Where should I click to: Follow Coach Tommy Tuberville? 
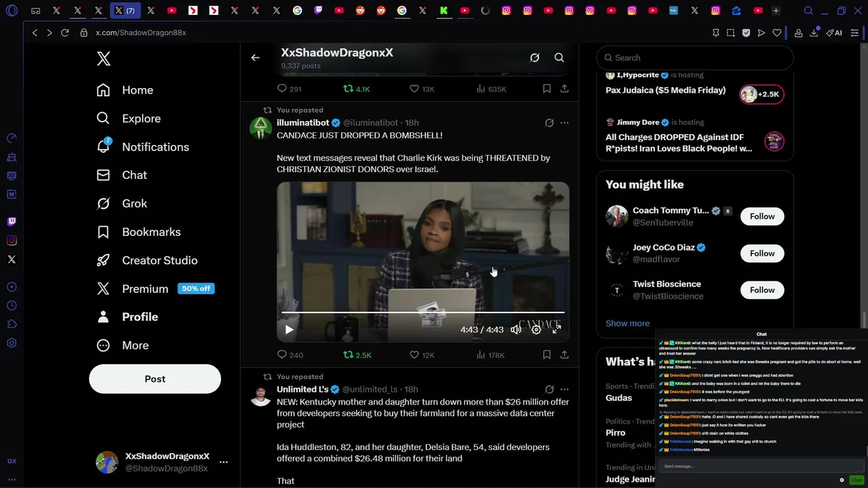point(762,216)
